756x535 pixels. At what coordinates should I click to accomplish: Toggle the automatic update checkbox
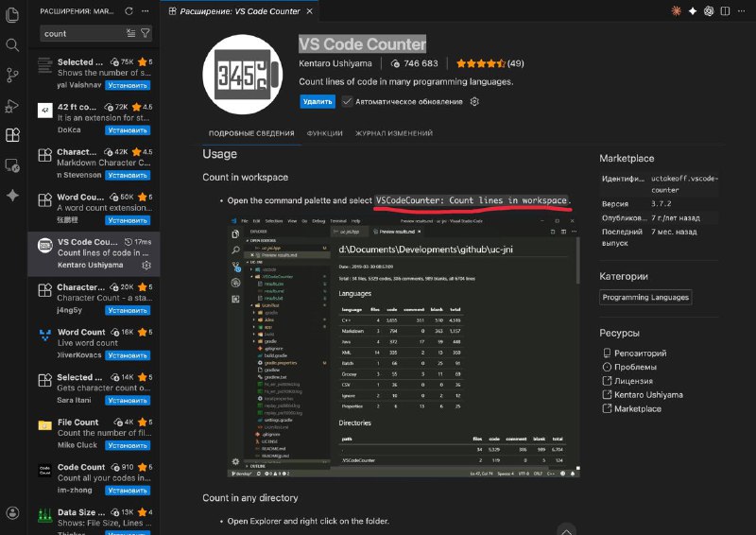point(347,102)
